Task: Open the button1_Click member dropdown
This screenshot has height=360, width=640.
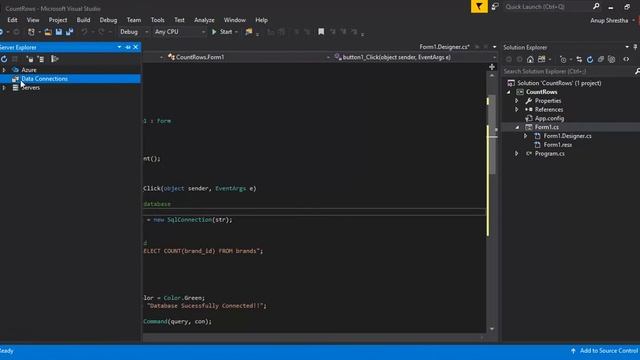Action: [x=494, y=58]
